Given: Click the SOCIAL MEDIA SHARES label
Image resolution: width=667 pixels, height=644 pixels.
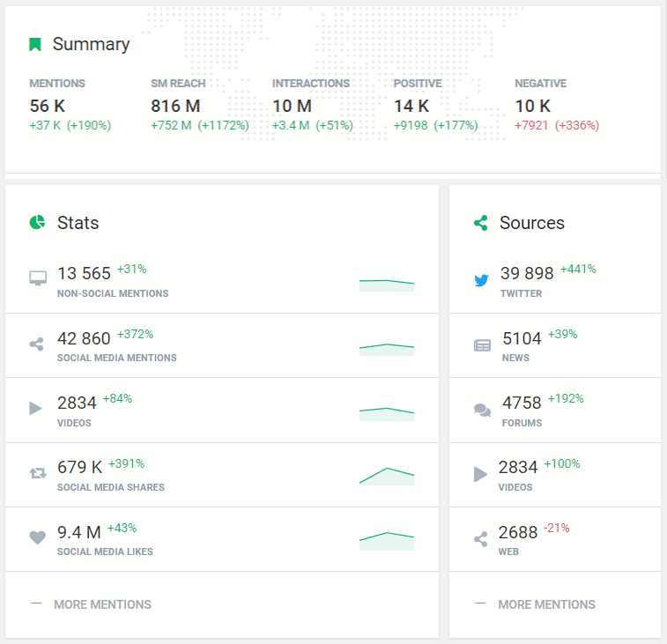Looking at the screenshot, I should 111,487.
